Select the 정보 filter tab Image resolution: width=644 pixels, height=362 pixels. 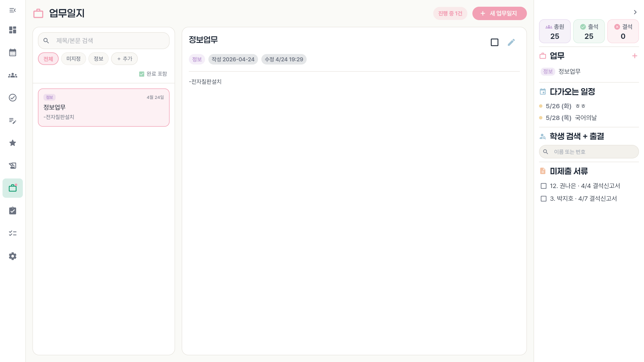98,59
